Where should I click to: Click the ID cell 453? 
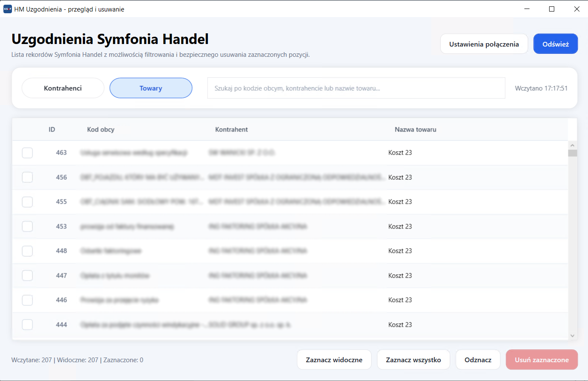click(x=61, y=226)
